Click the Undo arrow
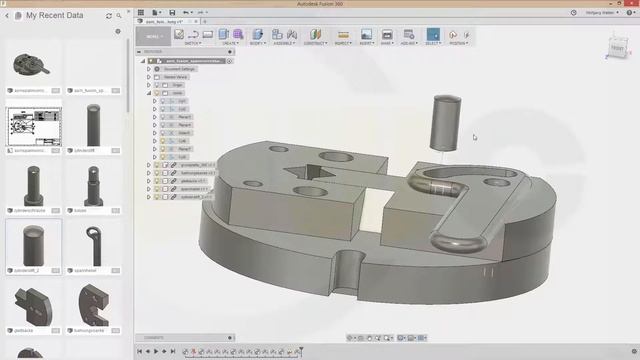This screenshot has width=640, height=360. tap(186, 13)
